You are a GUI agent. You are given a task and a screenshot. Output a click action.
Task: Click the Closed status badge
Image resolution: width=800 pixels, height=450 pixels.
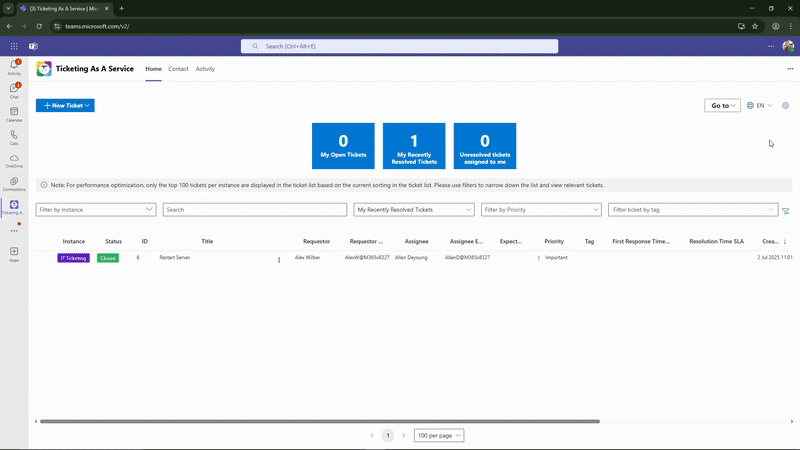[108, 258]
